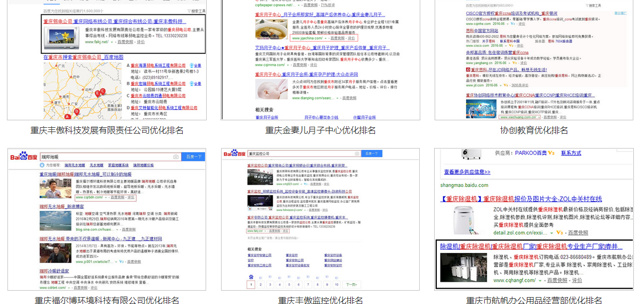
Task: Click the Baidu logo above 瑞邦地暖 search results
Action: pyautogui.click(x=23, y=157)
